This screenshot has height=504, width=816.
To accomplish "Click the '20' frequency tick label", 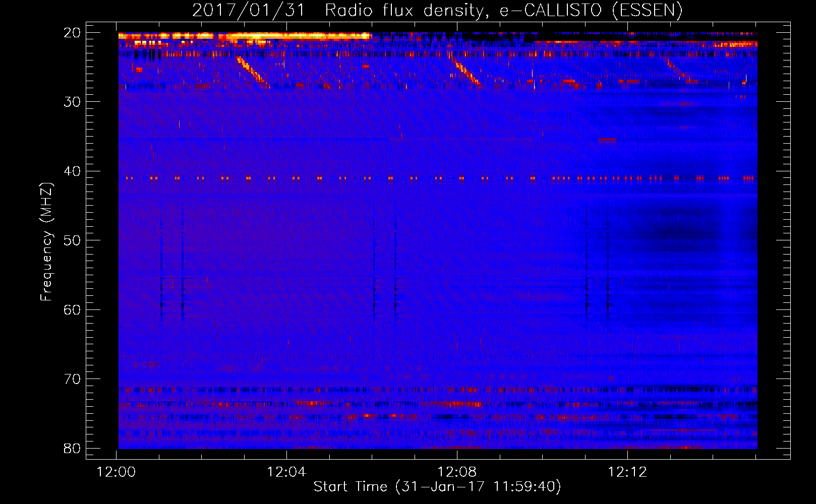I will 72,33.
